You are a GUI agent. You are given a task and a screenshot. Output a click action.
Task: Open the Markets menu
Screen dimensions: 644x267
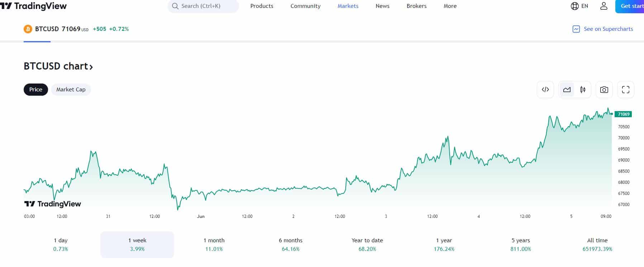(x=348, y=6)
